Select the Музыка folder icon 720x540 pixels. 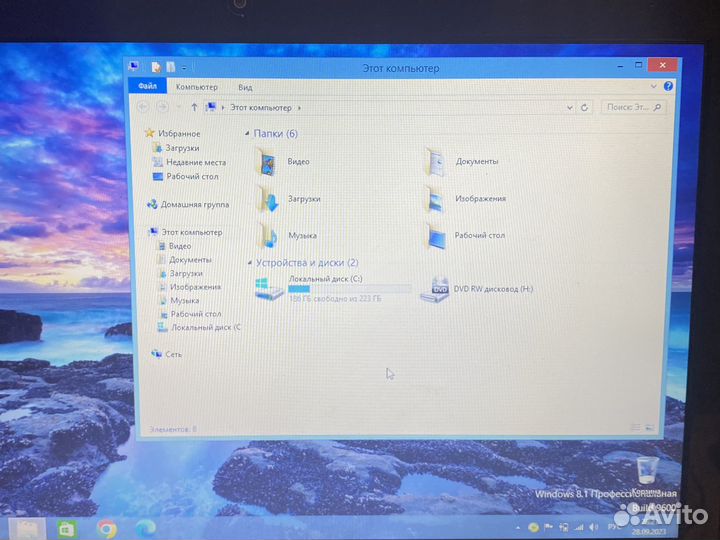point(268,236)
